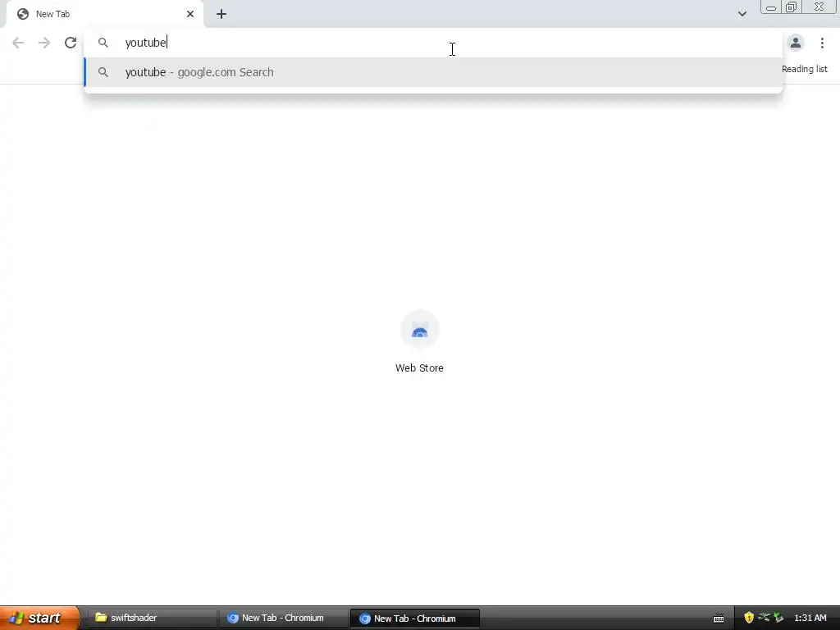The width and height of the screenshot is (840, 630).
Task: Click the browser back arrow
Action: pyautogui.click(x=18, y=43)
